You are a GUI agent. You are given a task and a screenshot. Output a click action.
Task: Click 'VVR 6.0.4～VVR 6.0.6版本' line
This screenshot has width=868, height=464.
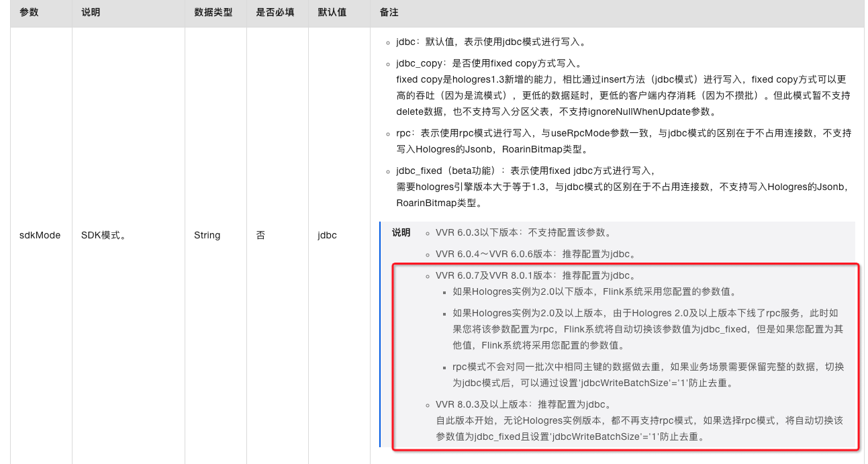536,254
